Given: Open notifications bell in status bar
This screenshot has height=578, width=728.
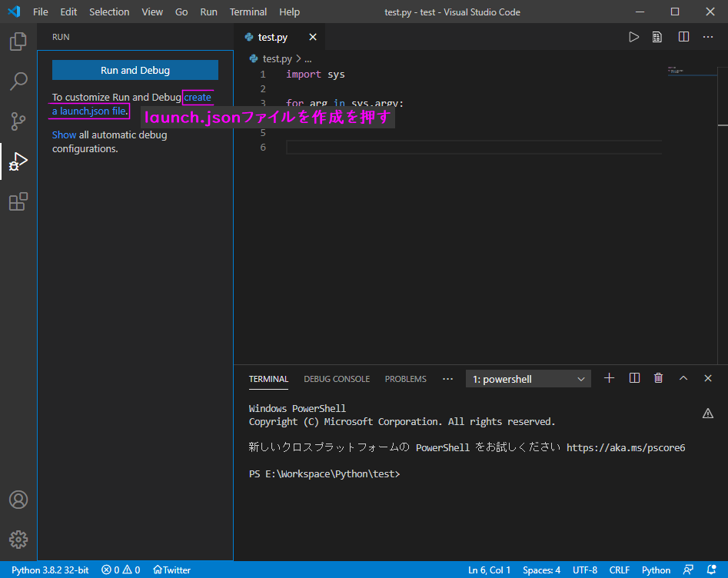Looking at the screenshot, I should click(x=711, y=570).
